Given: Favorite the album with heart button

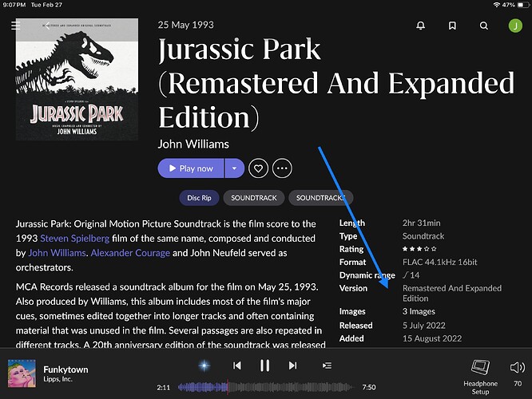Looking at the screenshot, I should (x=257, y=168).
